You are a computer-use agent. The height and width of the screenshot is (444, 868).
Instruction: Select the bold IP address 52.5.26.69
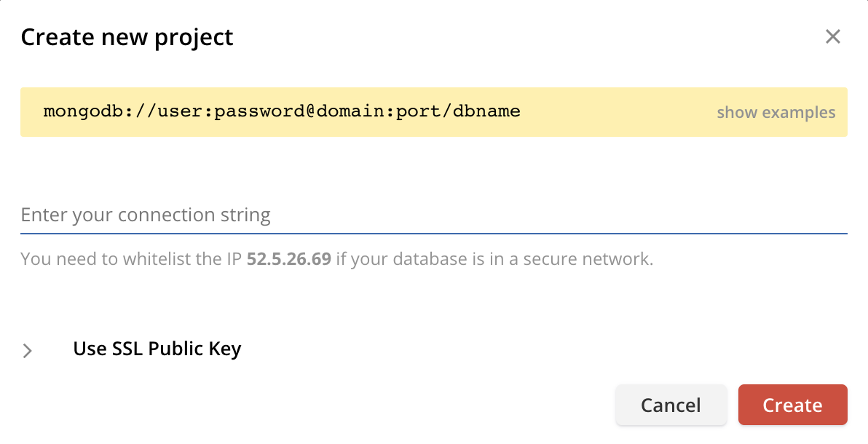coord(288,258)
